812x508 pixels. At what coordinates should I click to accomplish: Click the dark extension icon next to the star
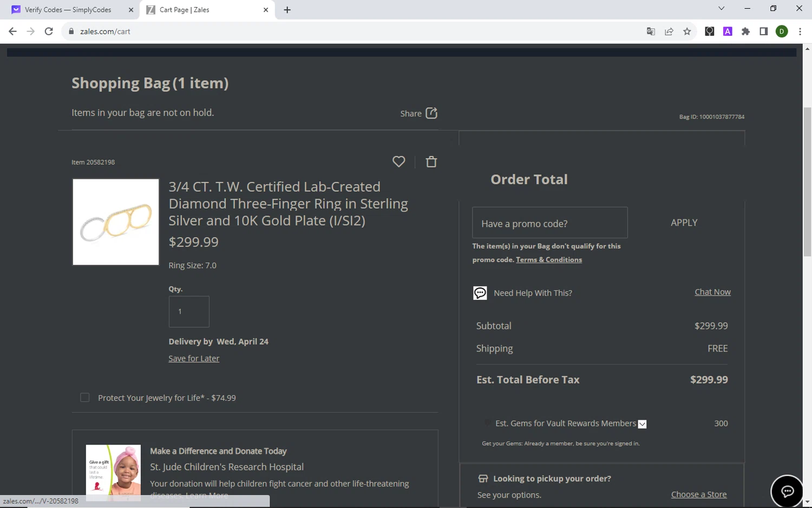coord(709,31)
